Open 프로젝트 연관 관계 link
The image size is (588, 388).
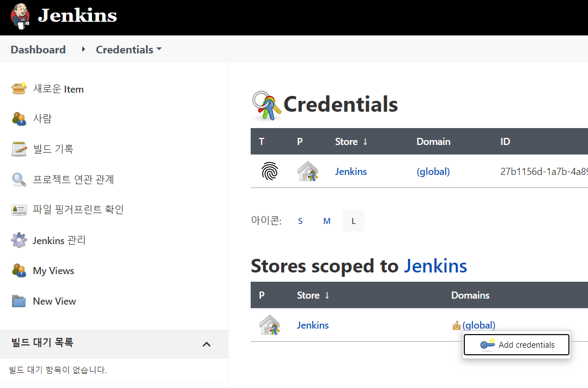(74, 179)
